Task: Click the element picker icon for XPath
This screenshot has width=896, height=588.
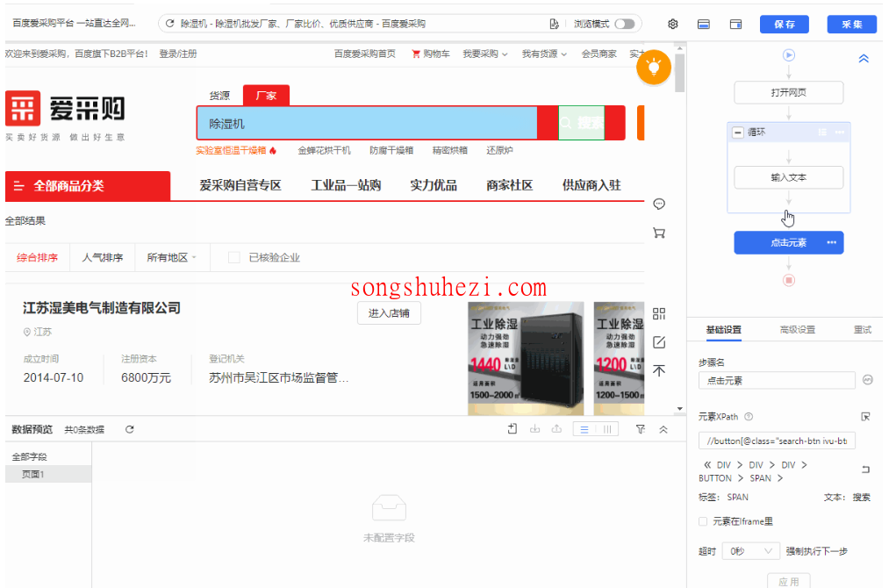Action: click(865, 417)
